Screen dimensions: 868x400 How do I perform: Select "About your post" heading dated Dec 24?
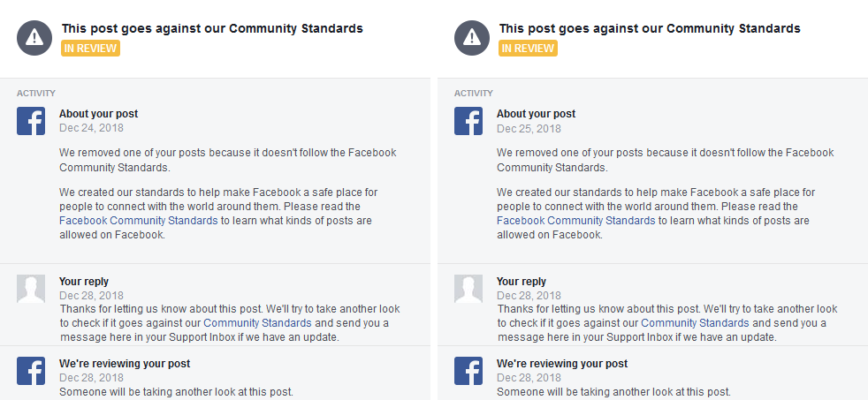click(x=98, y=114)
